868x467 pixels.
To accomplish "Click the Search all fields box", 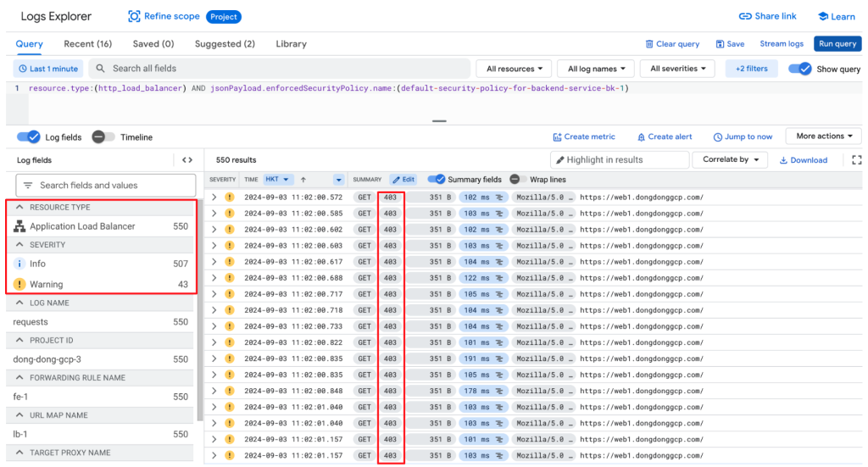I will [x=280, y=69].
